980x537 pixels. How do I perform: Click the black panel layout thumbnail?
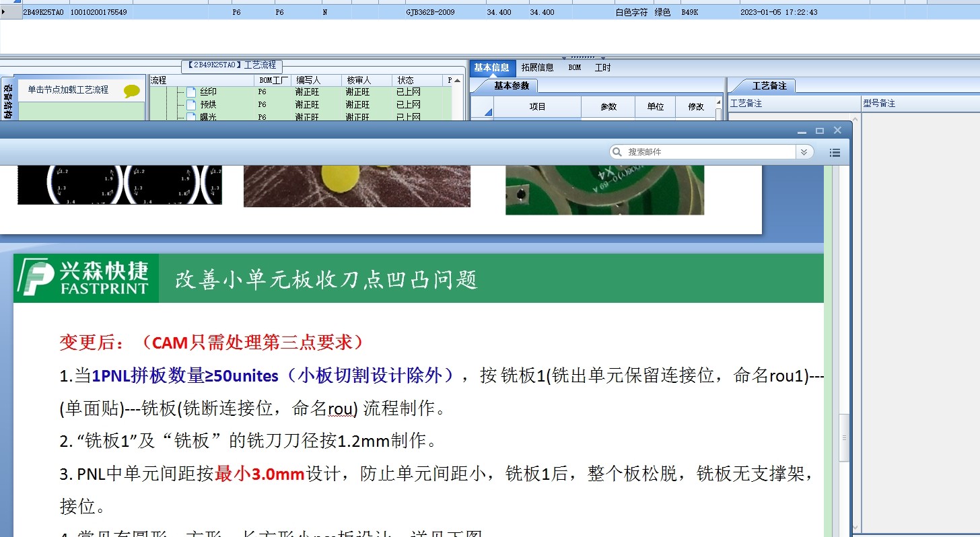[120, 184]
